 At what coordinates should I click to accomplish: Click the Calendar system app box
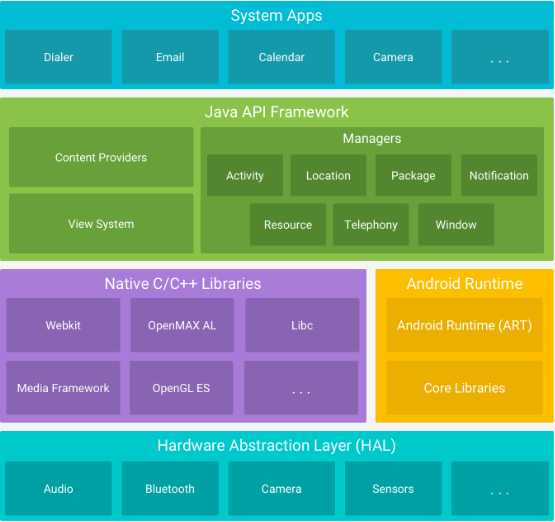pyautogui.click(x=281, y=57)
